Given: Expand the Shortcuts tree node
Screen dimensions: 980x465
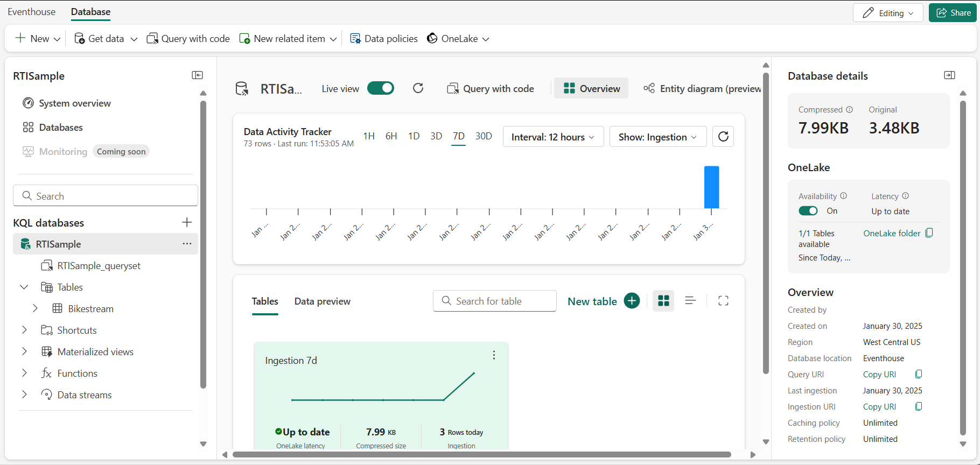Looking at the screenshot, I should pos(24,330).
